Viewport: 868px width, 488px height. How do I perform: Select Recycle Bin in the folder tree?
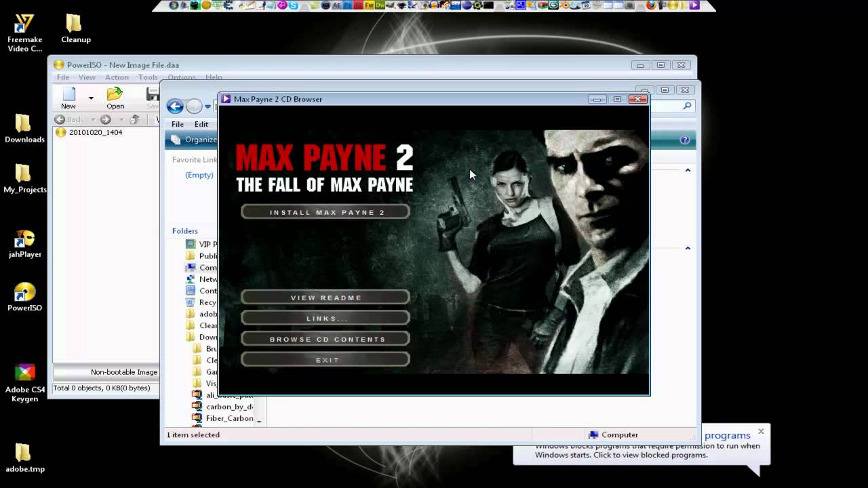click(201, 302)
